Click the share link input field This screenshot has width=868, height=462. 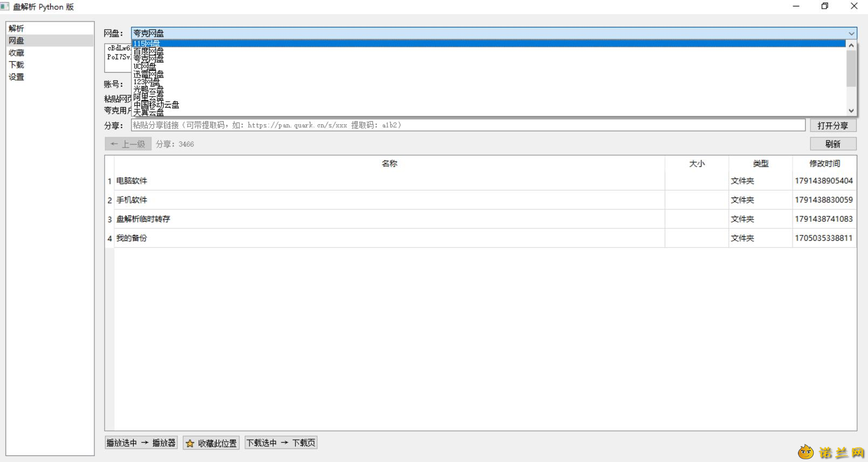click(468, 125)
